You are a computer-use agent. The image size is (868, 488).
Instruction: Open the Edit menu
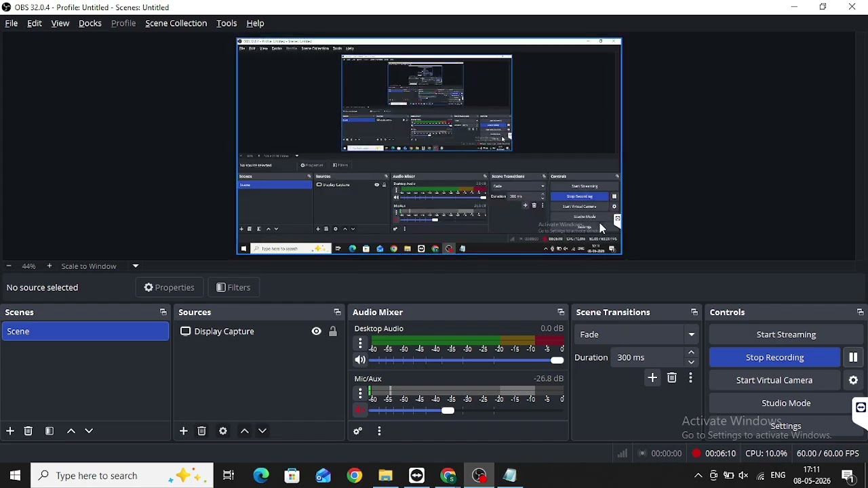[35, 23]
